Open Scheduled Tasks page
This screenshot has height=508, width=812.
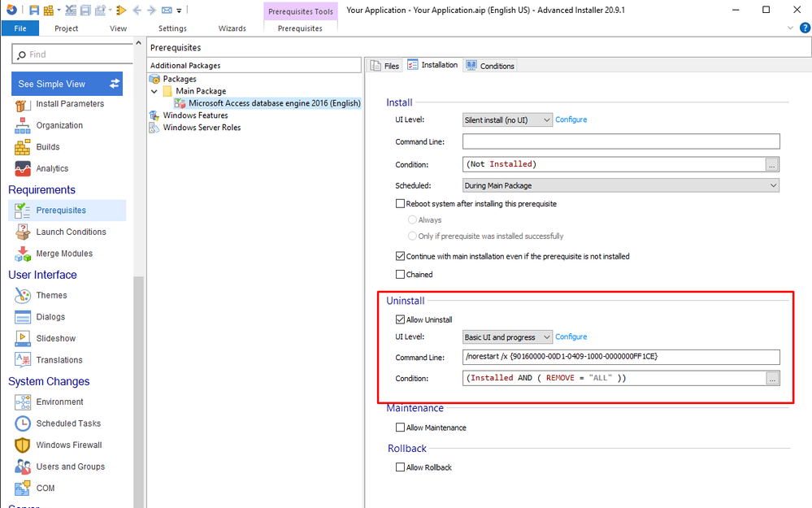point(68,423)
